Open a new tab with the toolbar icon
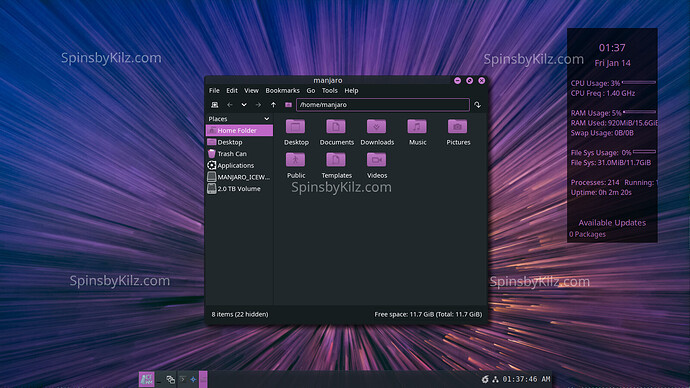This screenshot has width=690, height=388. [215, 105]
